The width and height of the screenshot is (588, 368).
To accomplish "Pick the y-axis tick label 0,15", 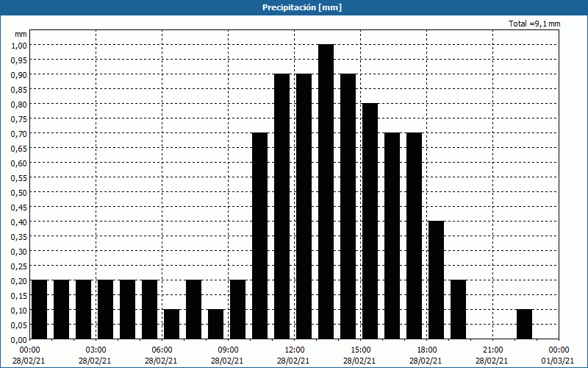I will pos(20,295).
